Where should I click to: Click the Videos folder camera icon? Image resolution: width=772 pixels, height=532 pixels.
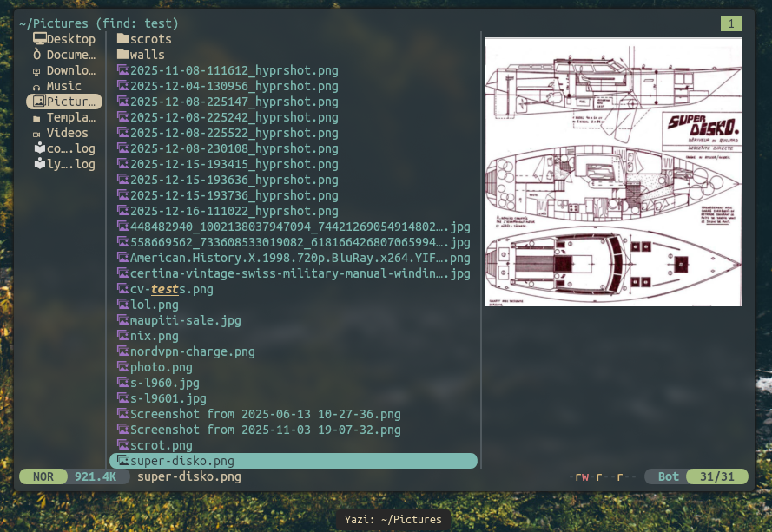36,134
